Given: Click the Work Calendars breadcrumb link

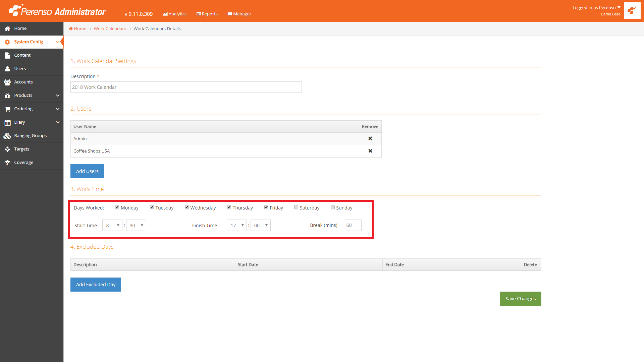Looking at the screenshot, I should click(110, 29).
